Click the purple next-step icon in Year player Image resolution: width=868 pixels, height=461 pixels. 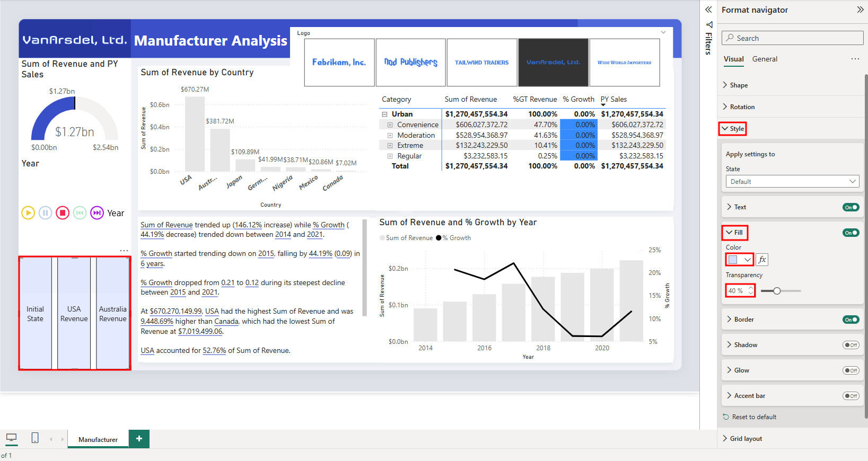click(97, 213)
